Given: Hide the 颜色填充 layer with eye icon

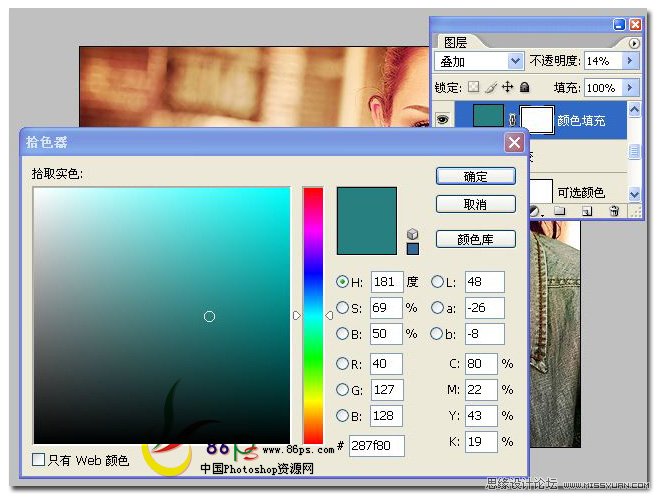Looking at the screenshot, I should click(442, 120).
